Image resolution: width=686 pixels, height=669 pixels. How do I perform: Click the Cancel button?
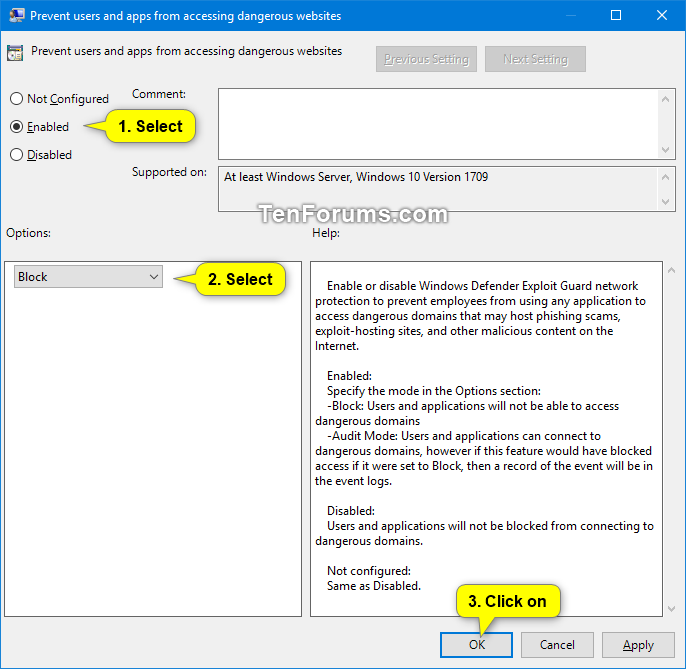pos(557,644)
